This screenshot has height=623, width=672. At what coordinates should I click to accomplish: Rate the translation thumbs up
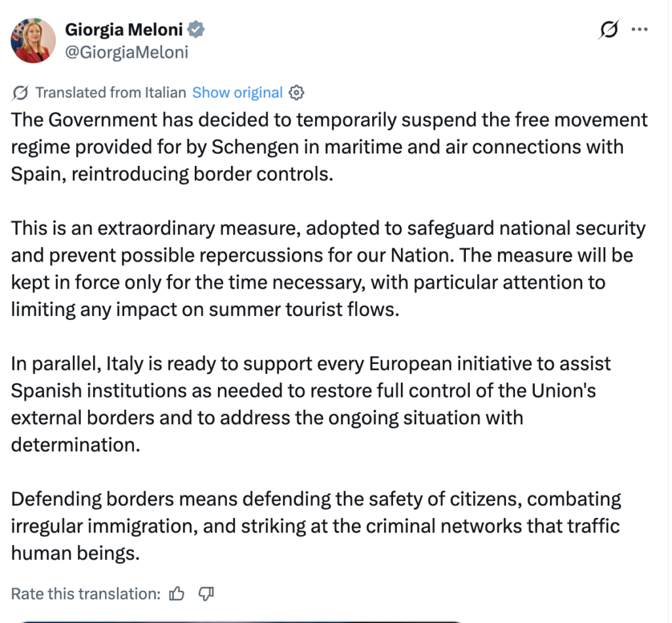(x=176, y=594)
